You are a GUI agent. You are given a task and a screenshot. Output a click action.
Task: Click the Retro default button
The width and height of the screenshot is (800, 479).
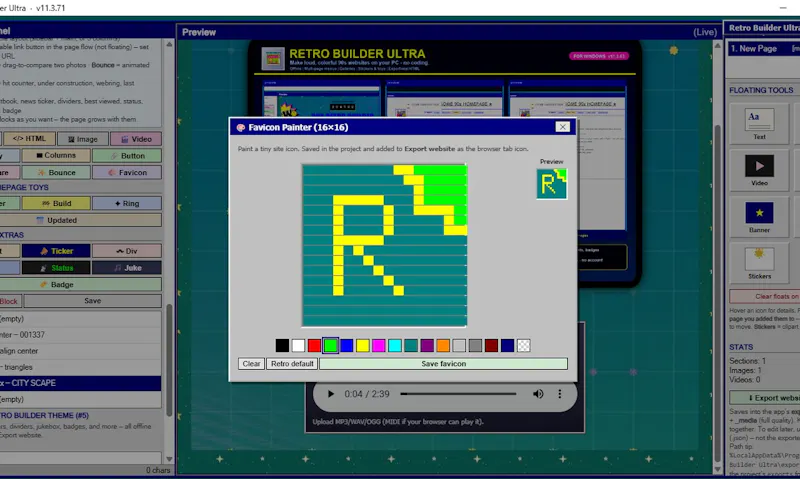pos(292,364)
